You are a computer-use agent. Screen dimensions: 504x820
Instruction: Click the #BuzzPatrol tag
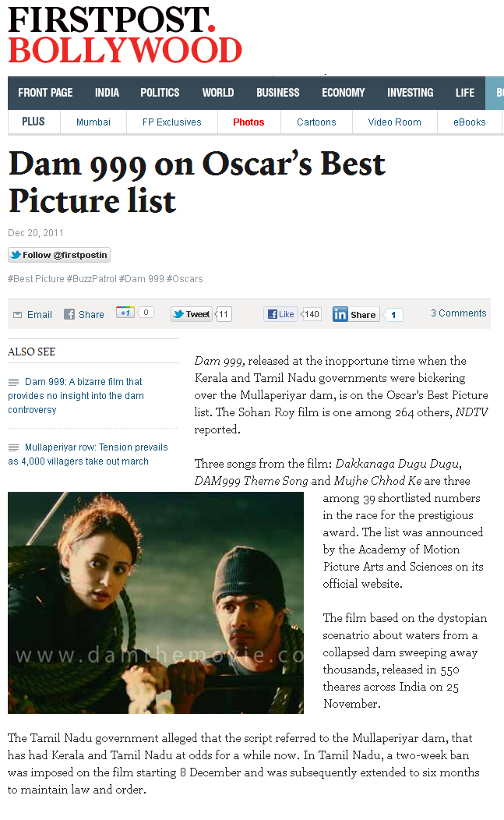pyautogui.click(x=92, y=279)
